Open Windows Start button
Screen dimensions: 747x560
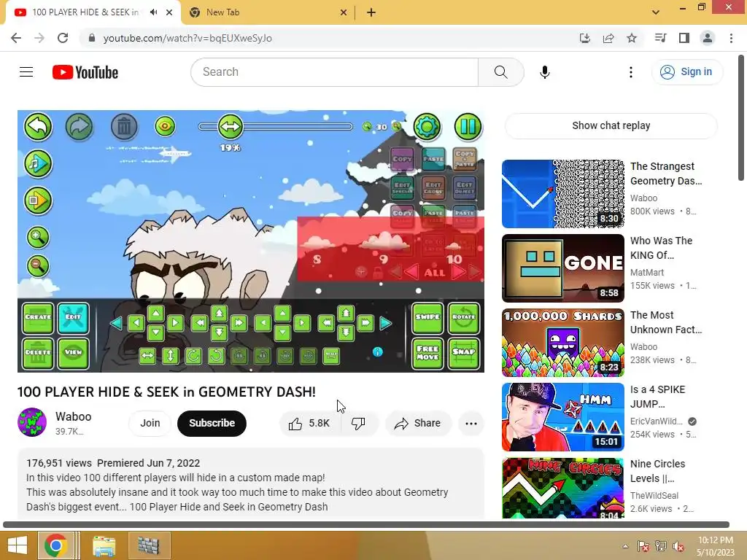click(x=18, y=545)
